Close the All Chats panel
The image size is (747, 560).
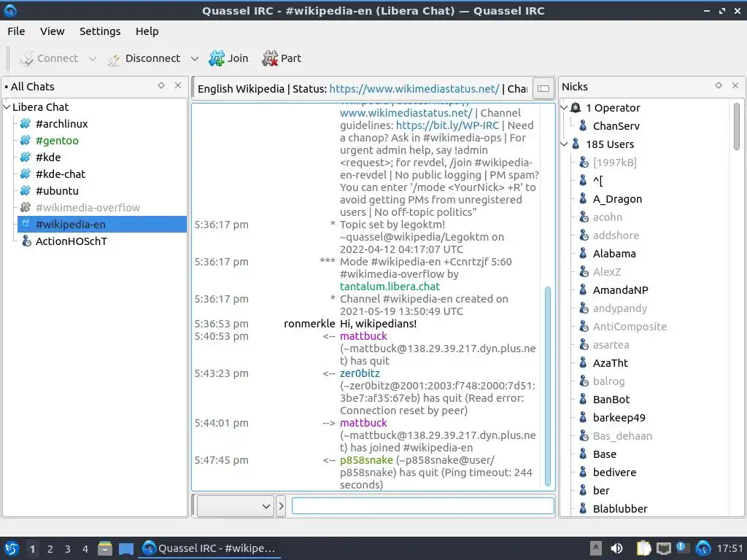[178, 86]
